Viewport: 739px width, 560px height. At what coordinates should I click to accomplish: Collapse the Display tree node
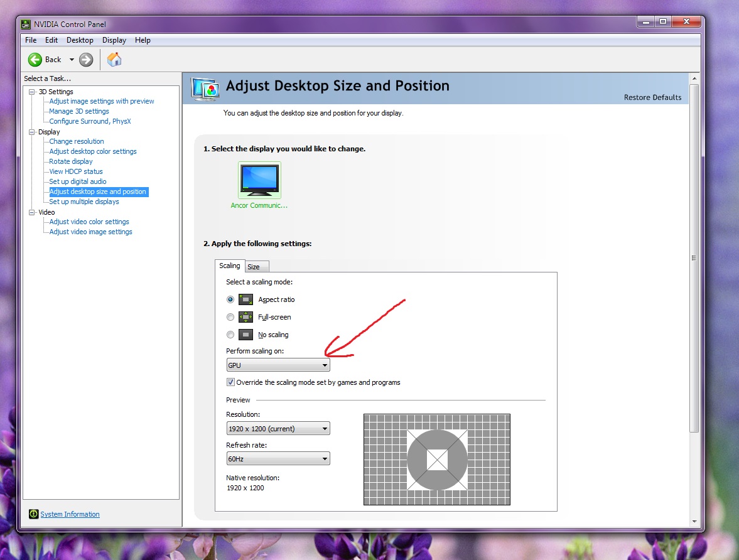[32, 132]
